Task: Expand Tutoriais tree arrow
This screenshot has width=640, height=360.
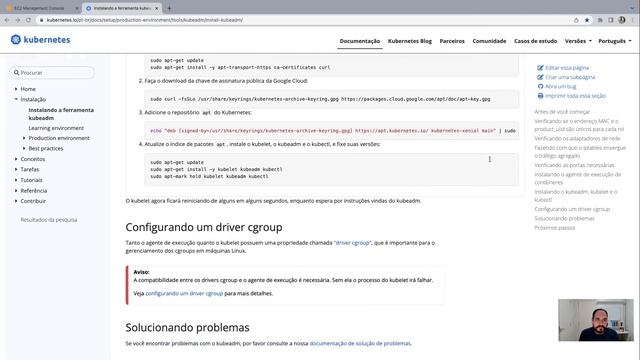Action: 16,180
